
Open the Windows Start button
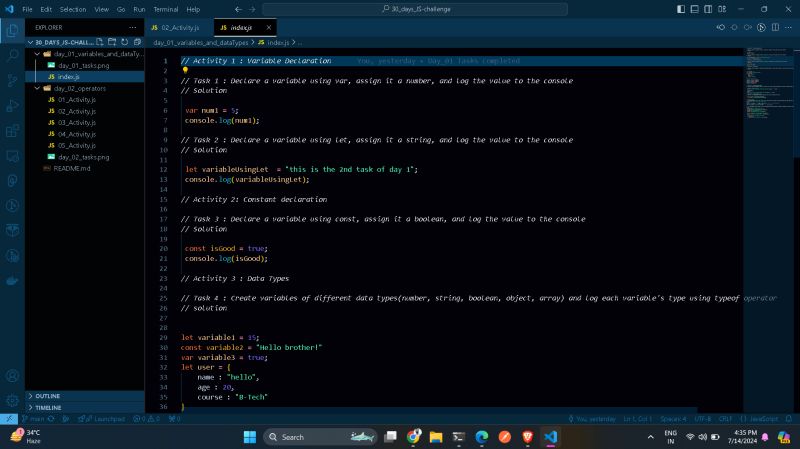pyautogui.click(x=250, y=437)
